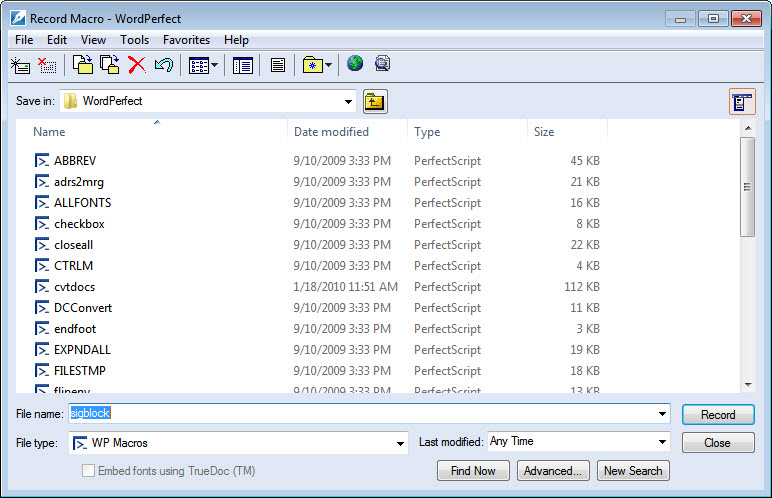Viewport: 772px width, 498px height.
Task: Click the Disconnect Network Drive toolbar icon
Action: click(x=47, y=65)
